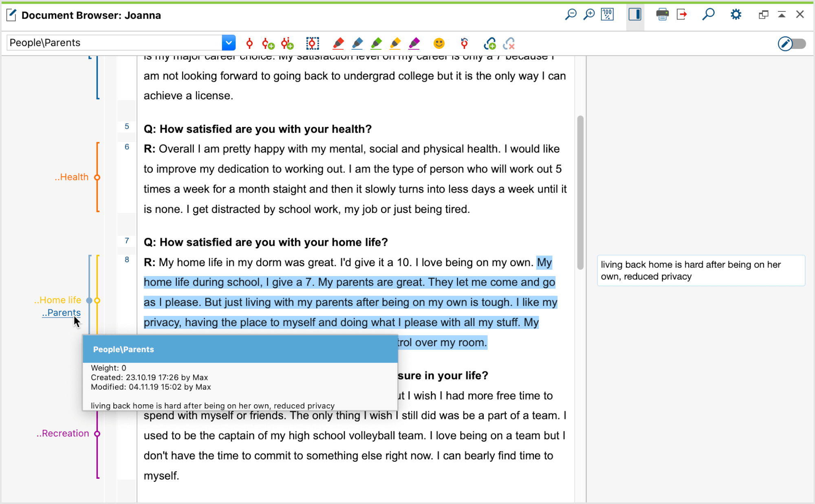Open search in document
The image size is (815, 504).
coord(709,15)
